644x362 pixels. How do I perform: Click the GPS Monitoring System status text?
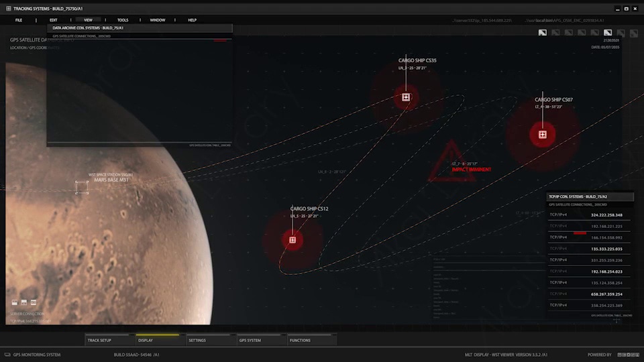tap(36, 355)
